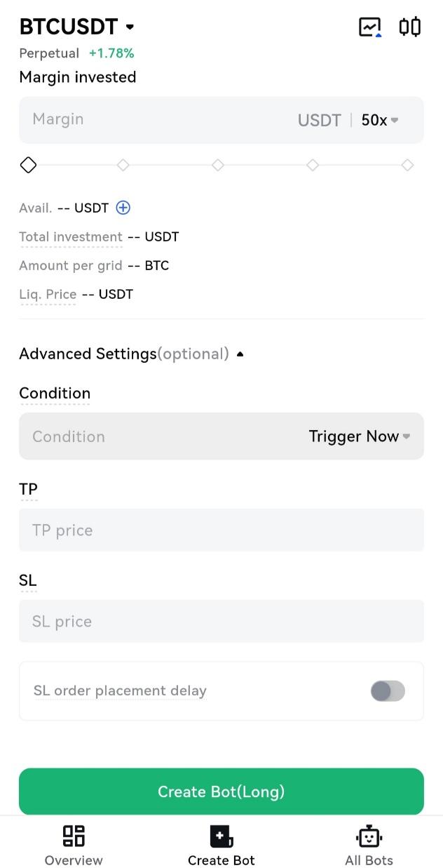Open the Overview grid icon
Image resolution: width=443 pixels, height=868 pixels.
tap(74, 836)
